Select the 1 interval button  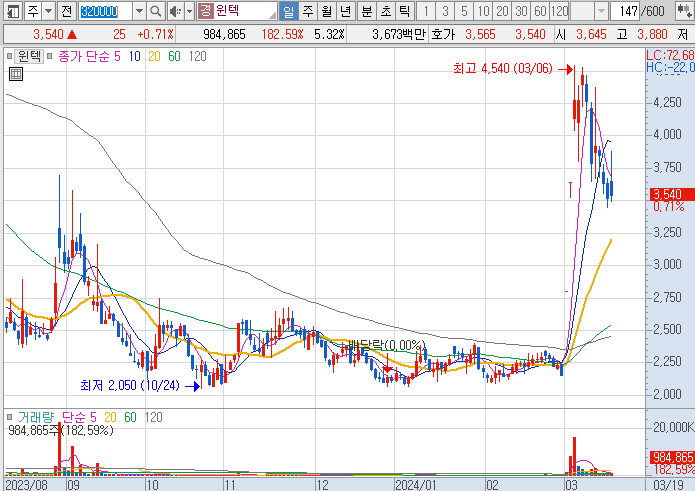426,11
